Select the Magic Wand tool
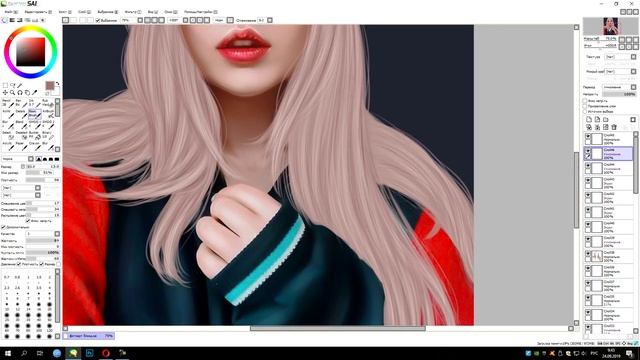The width and height of the screenshot is (640, 360). pyautogui.click(x=20, y=85)
